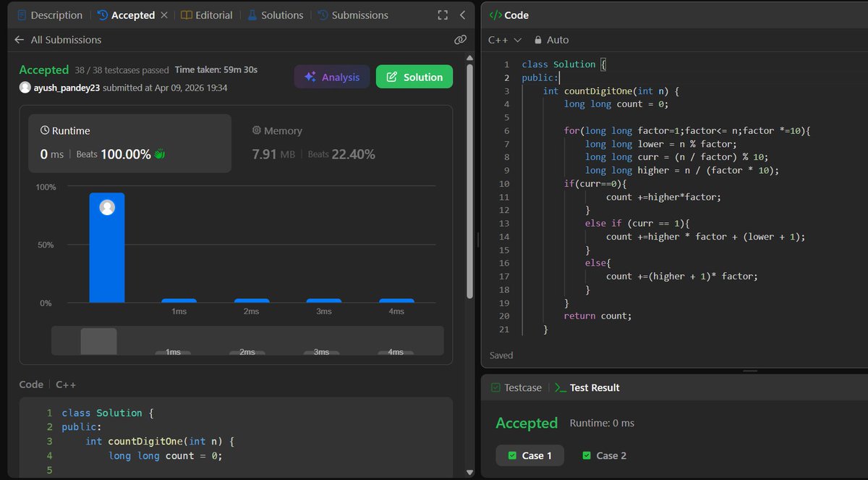The image size is (868, 480).
Task: Switch to the Testcase tab
Action: click(x=516, y=387)
